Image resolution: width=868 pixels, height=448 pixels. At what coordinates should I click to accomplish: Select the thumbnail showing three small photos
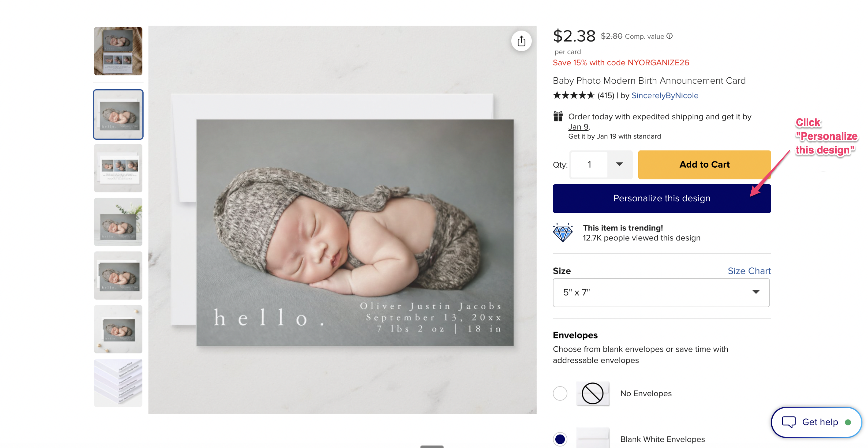[118, 168]
